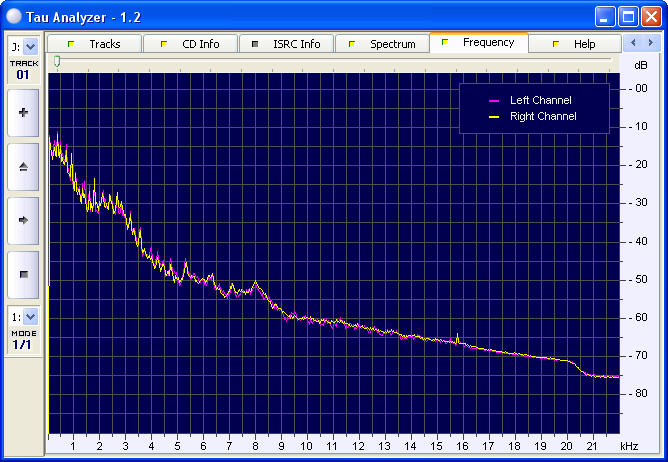This screenshot has height=462, width=668.
Task: Click the Right Channel legend marker
Action: click(492, 117)
